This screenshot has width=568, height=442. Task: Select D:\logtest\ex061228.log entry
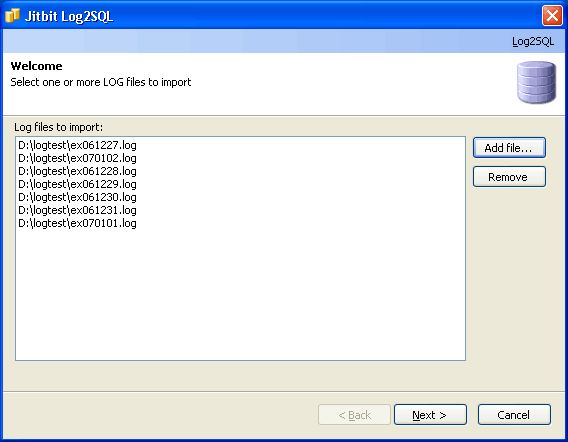[x=78, y=171]
